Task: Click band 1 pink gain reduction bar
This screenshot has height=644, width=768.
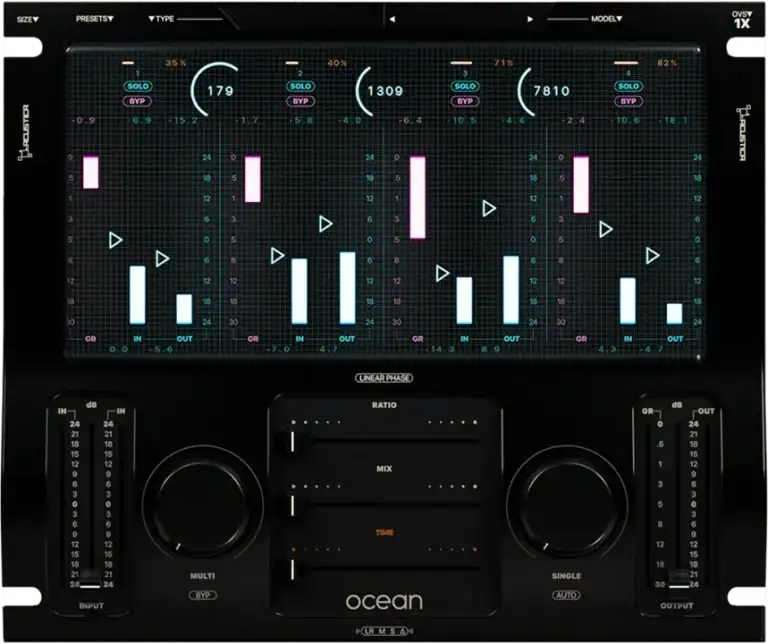Action: click(x=91, y=172)
